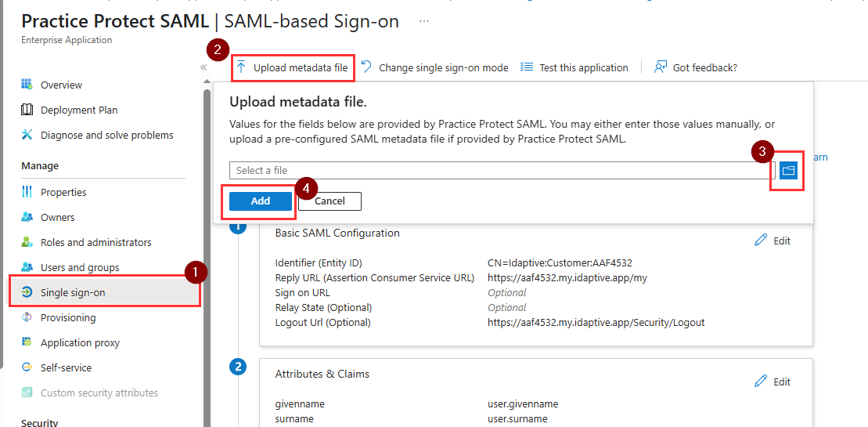Click the Overview grid icon
The width and height of the screenshot is (868, 427).
pyautogui.click(x=27, y=84)
